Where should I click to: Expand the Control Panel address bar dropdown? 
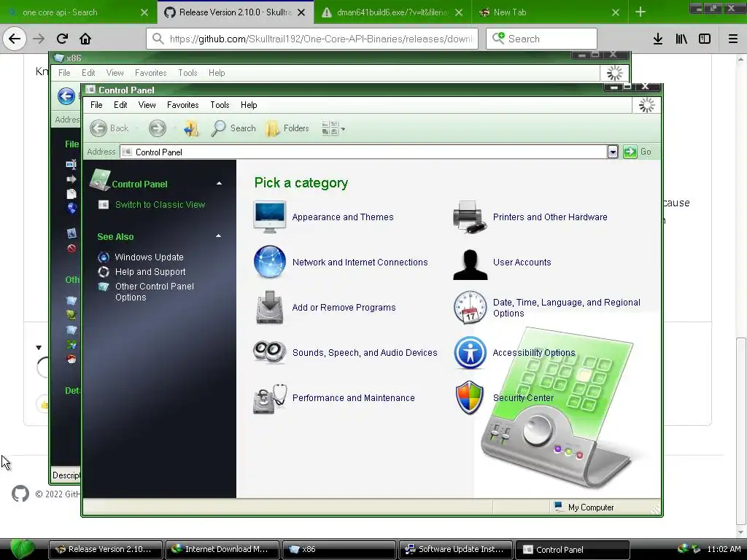[613, 152]
